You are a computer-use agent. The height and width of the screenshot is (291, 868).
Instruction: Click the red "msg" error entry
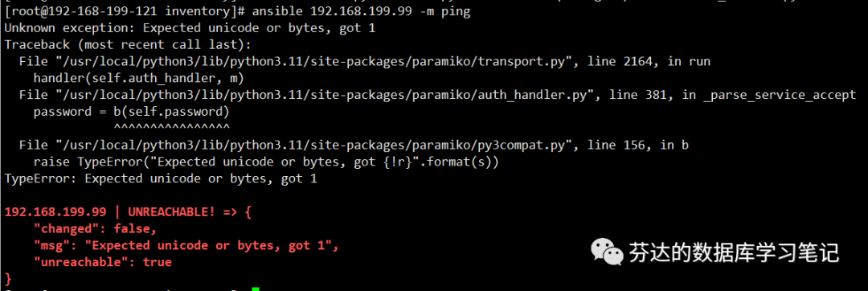[x=186, y=246]
